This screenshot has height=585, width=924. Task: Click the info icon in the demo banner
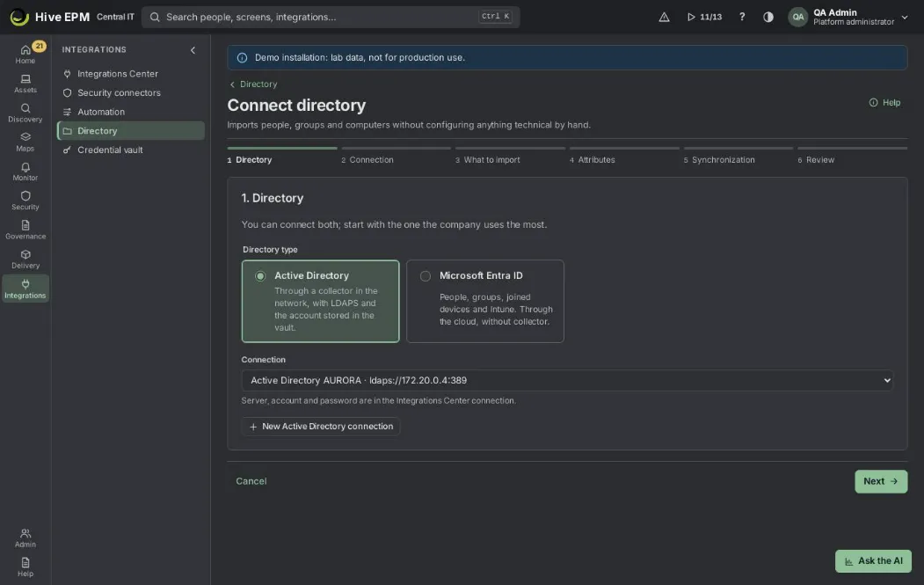coord(242,58)
